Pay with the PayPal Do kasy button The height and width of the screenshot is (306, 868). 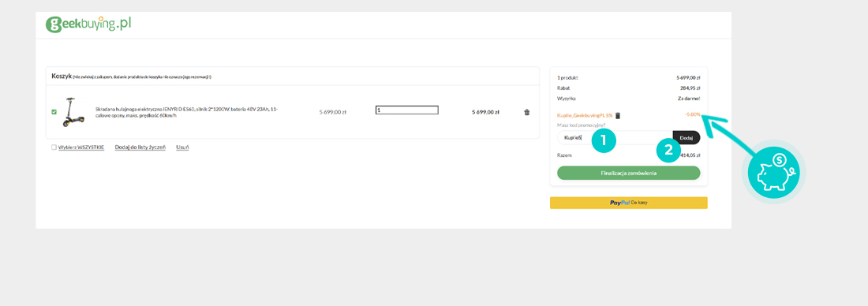[628, 203]
